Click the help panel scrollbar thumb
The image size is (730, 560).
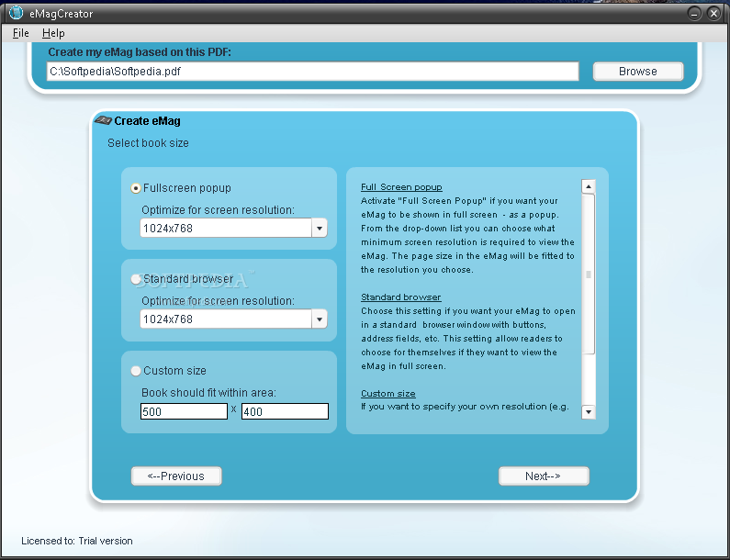pos(589,274)
